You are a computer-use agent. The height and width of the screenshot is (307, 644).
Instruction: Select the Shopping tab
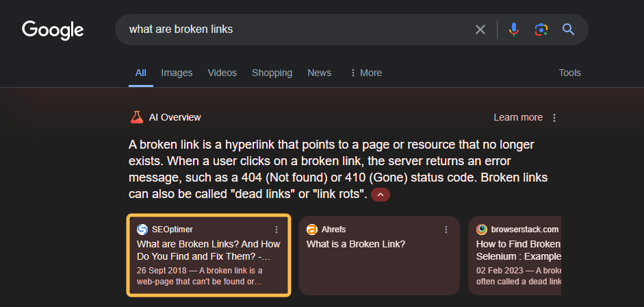(x=272, y=73)
